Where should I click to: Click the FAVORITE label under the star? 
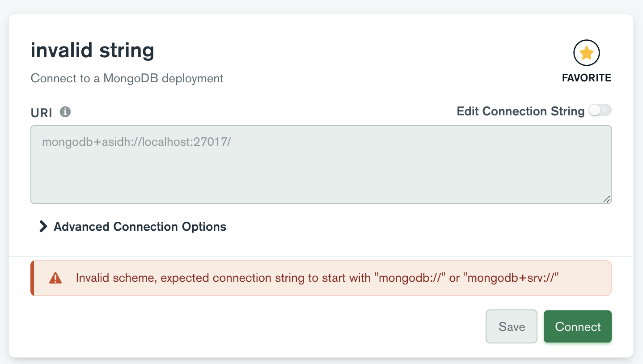click(586, 78)
